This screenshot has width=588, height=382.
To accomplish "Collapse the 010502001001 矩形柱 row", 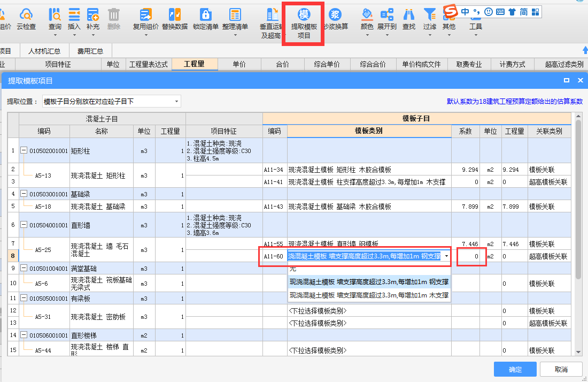I will tap(24, 150).
